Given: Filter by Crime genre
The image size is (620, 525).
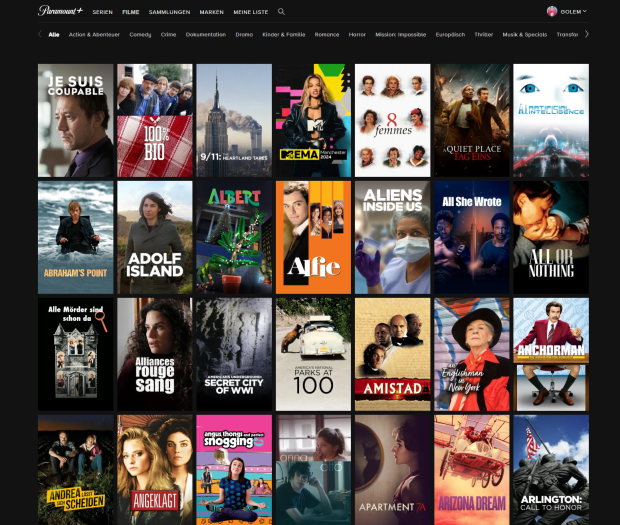Looking at the screenshot, I should 168,35.
